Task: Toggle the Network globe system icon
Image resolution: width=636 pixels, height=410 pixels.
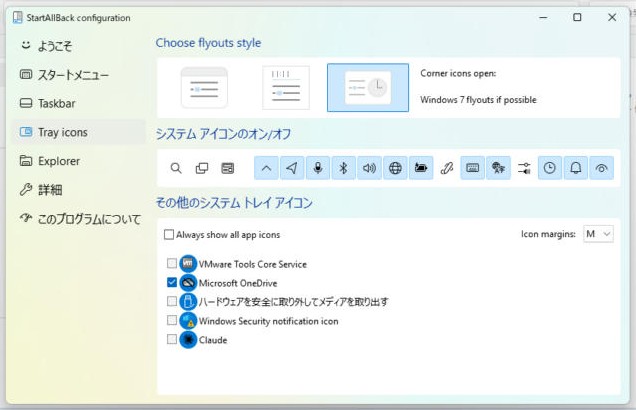Action: coord(395,168)
